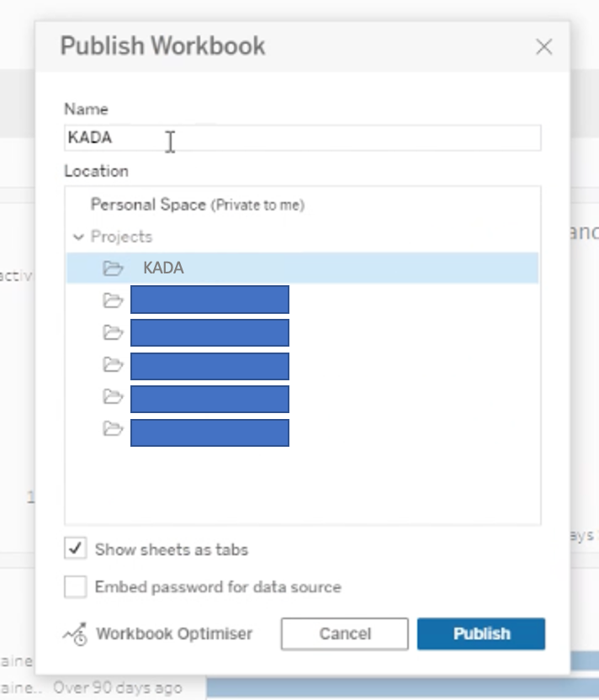Viewport: 599px width, 700px height.
Task: Select the KADA project name
Action: tap(163, 268)
